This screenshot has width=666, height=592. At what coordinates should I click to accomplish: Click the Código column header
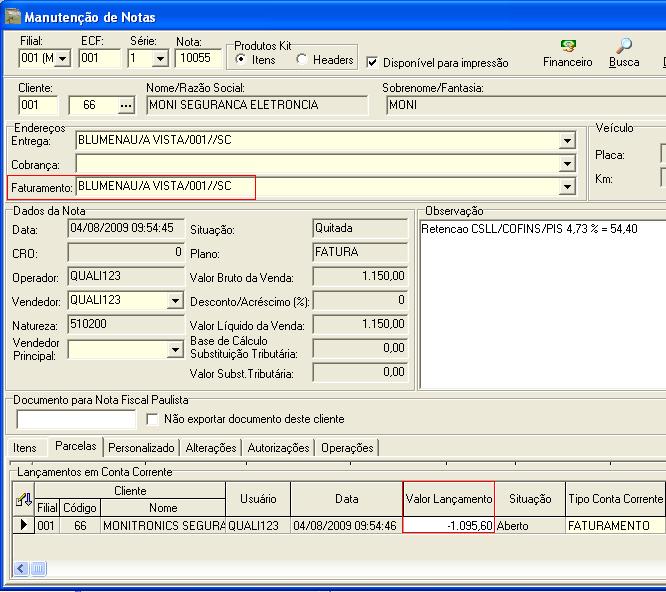(x=80, y=508)
